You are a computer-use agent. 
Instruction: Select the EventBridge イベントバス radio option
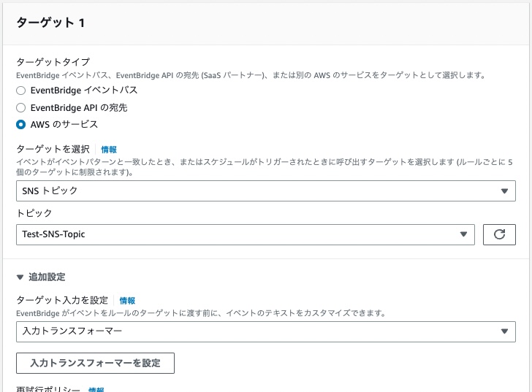click(x=21, y=91)
